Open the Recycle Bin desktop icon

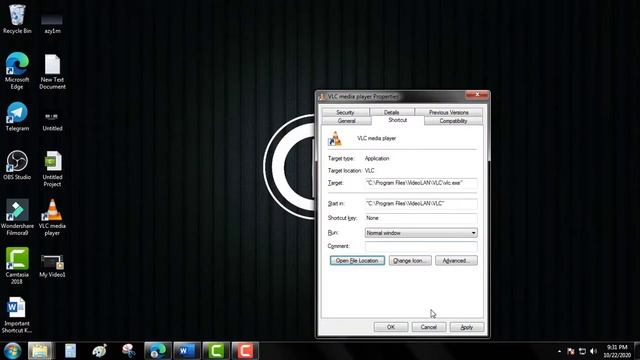pos(17,19)
